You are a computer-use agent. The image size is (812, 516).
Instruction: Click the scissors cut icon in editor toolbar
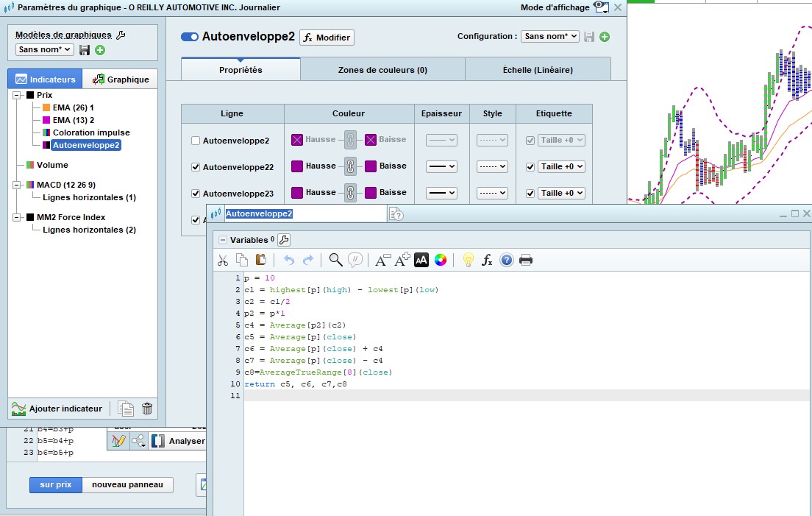(x=222, y=260)
